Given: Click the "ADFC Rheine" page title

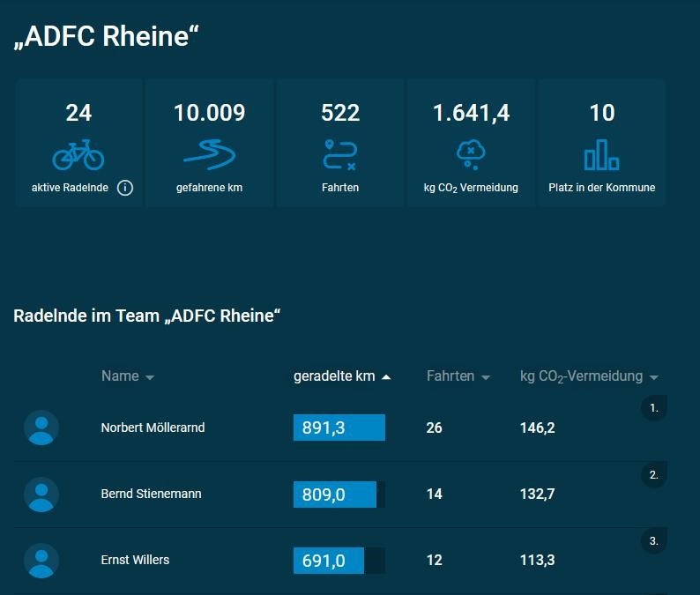Looking at the screenshot, I should pos(107,36).
